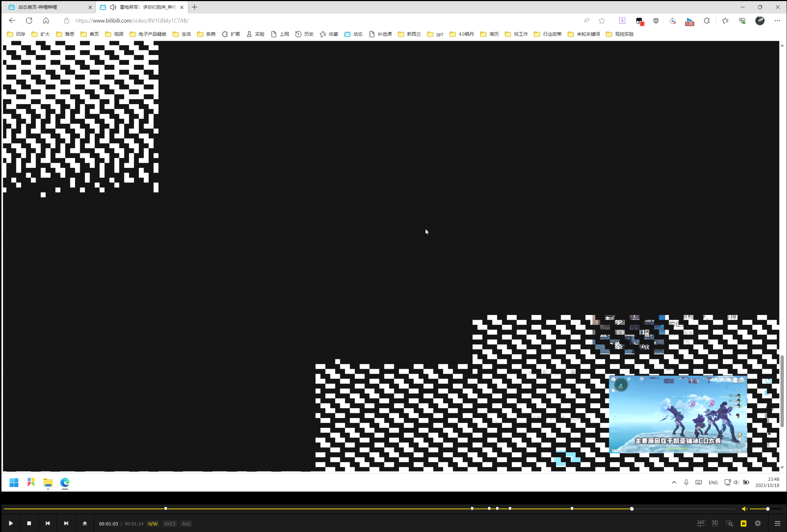The width and height of the screenshot is (787, 532).
Task: Enable 3D video playback mode
Action: (x=715, y=523)
